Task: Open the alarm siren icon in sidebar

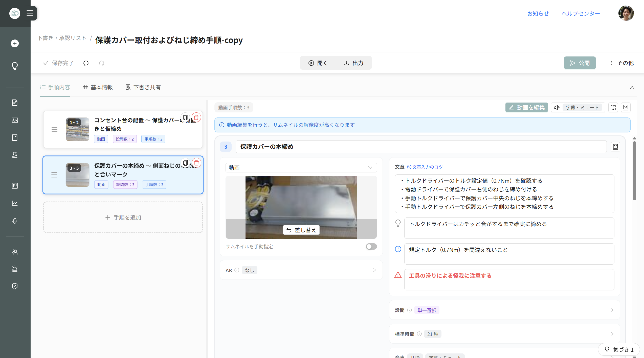Action: [15, 269]
